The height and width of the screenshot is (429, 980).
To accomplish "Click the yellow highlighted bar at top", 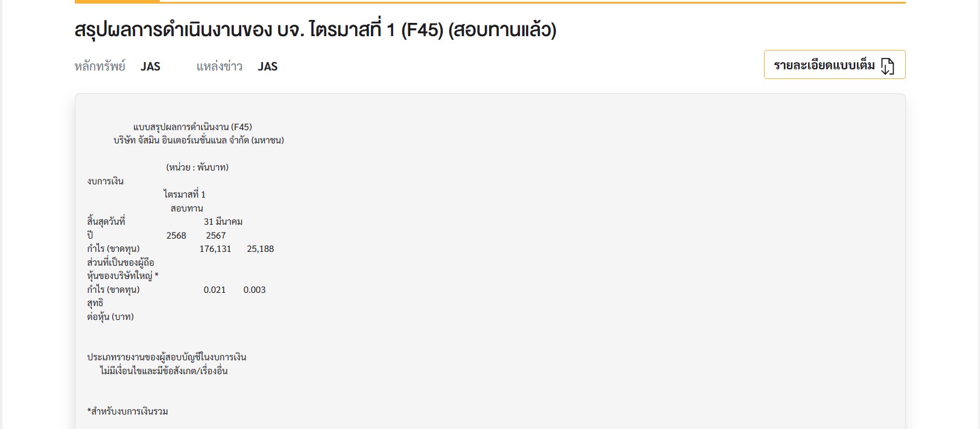I will click(118, 2).
